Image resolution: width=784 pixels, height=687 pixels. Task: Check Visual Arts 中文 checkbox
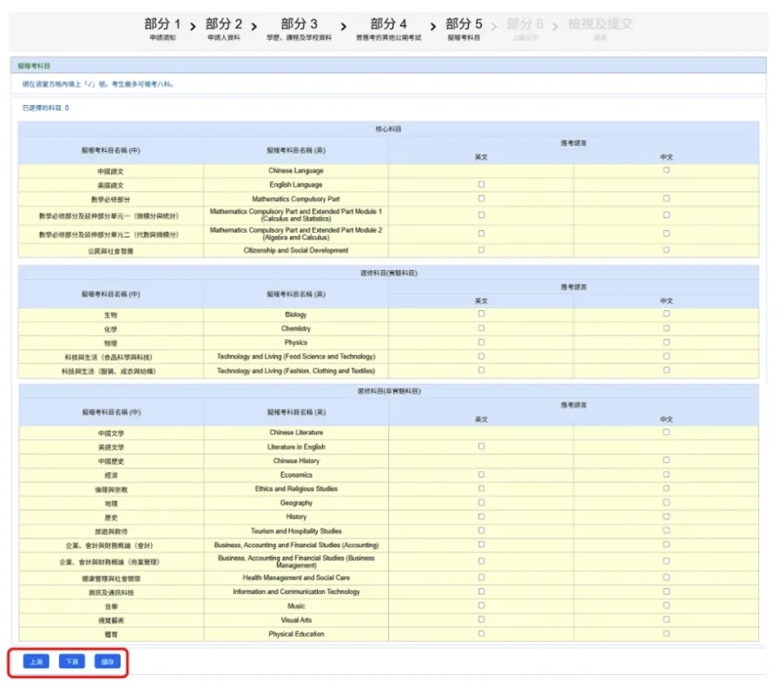pyautogui.click(x=666, y=619)
